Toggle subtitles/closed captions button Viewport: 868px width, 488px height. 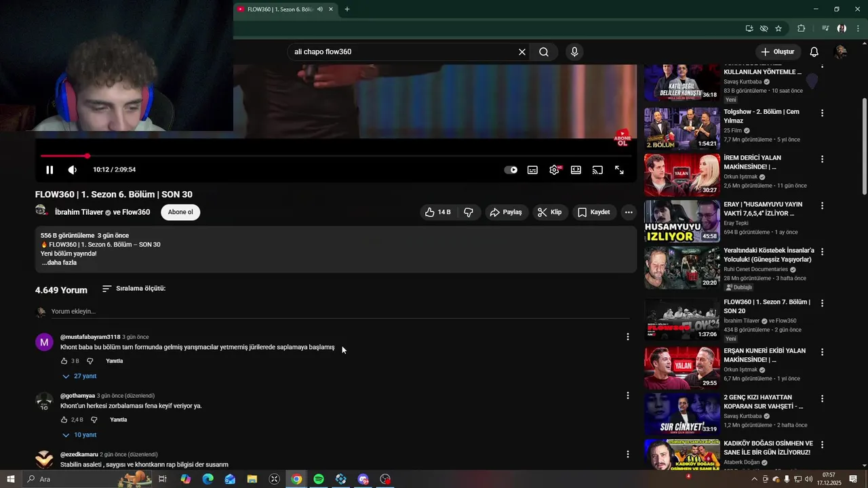tap(533, 170)
